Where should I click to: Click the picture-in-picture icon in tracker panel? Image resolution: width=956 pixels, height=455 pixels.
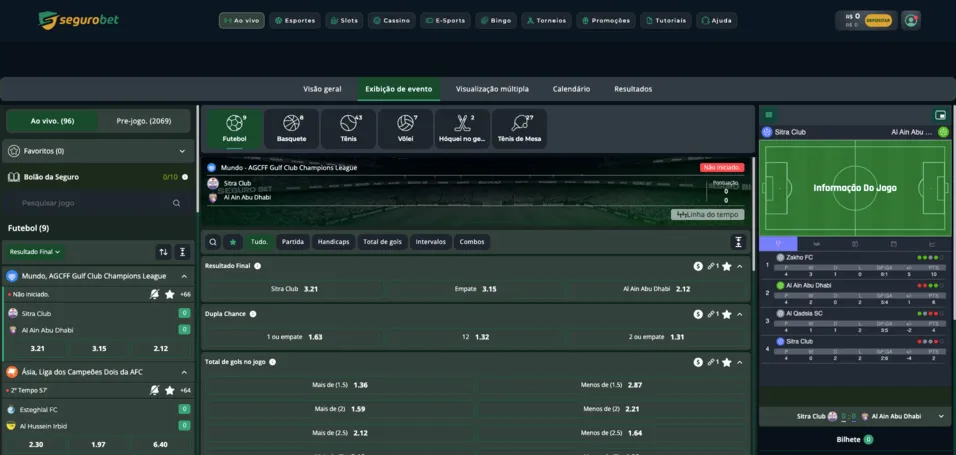coord(940,115)
